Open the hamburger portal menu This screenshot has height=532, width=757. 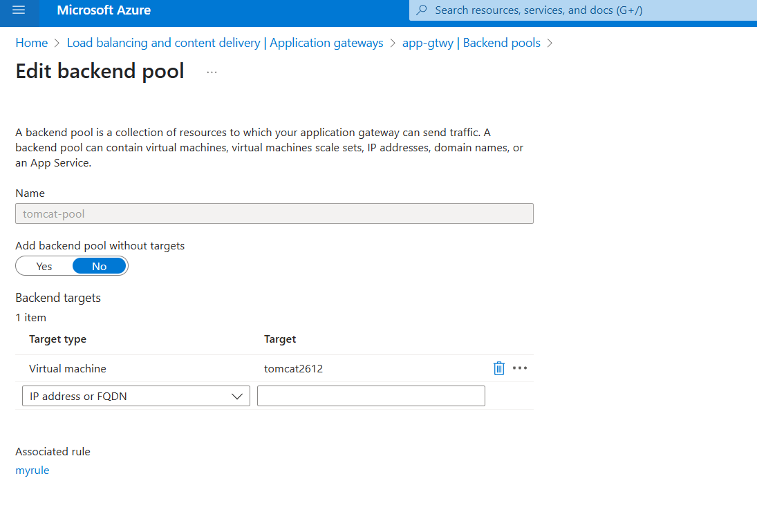click(19, 10)
